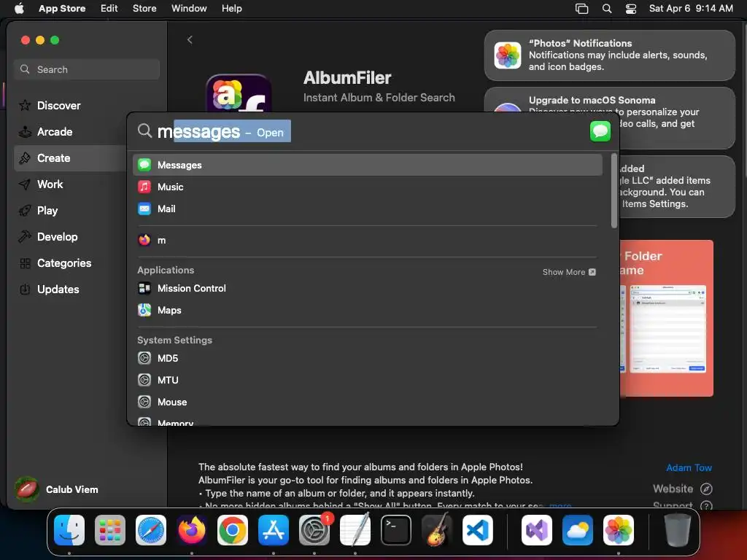Click Show More in Applications section
Image resolution: width=747 pixels, height=560 pixels.
click(569, 272)
